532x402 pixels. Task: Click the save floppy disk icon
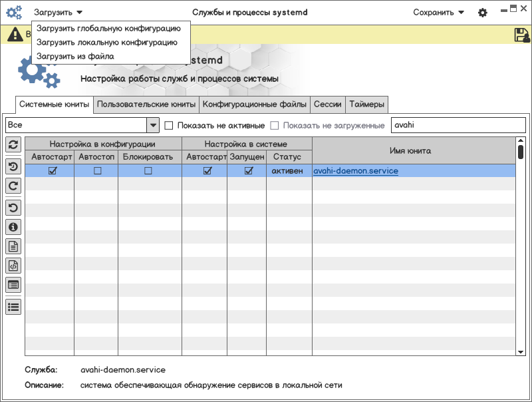(x=521, y=35)
